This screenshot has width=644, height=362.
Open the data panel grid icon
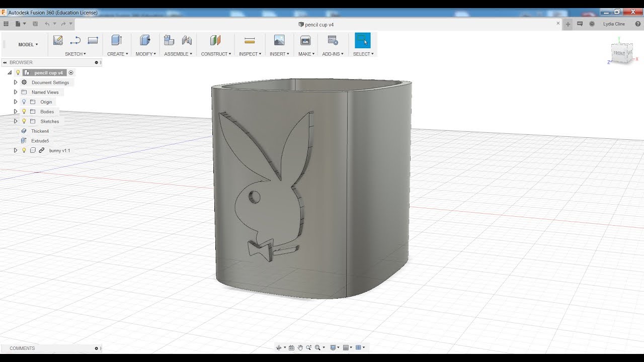6,24
